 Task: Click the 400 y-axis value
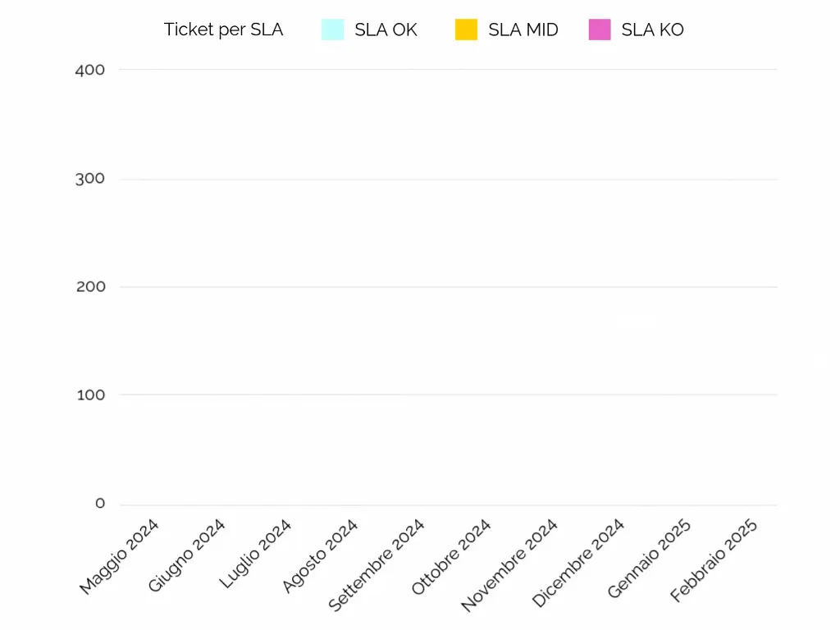(90, 70)
